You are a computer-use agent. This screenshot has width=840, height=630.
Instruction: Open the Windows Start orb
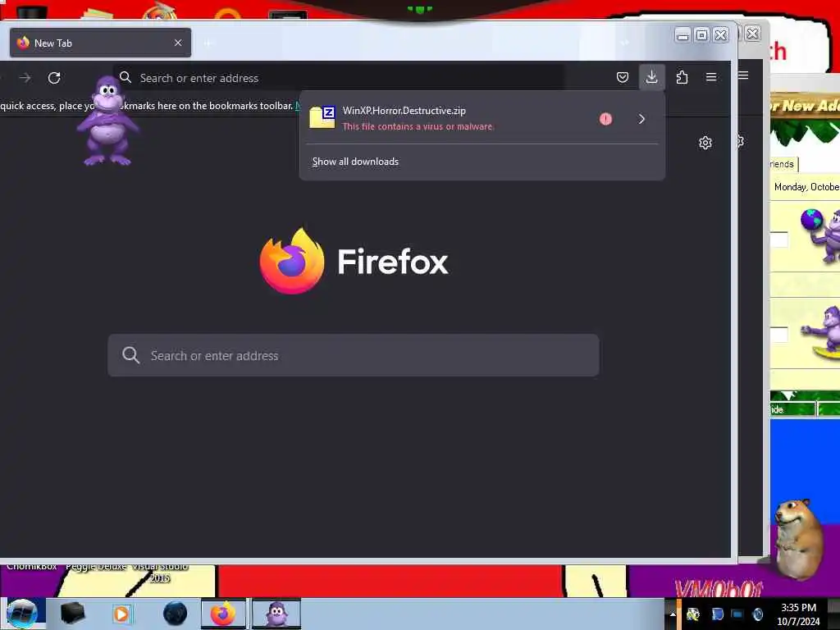(x=22, y=613)
